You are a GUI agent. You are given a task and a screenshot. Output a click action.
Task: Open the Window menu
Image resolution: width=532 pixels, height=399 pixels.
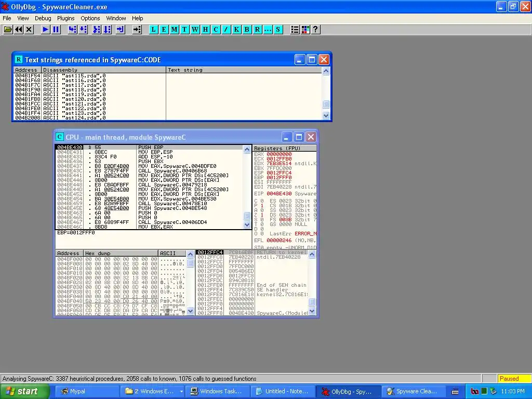click(116, 18)
